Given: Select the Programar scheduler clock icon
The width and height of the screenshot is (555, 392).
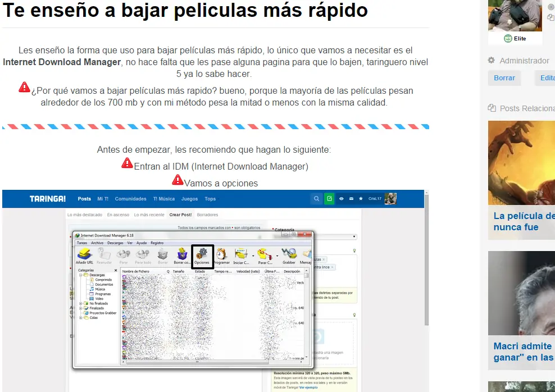Looking at the screenshot, I should click(x=221, y=254).
